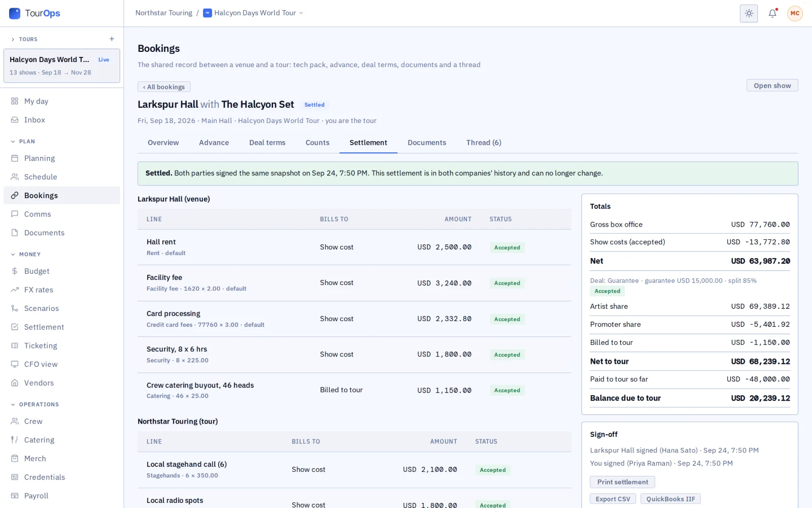This screenshot has width=812, height=508.
Task: Collapse the Operations section
Action: click(x=35, y=404)
